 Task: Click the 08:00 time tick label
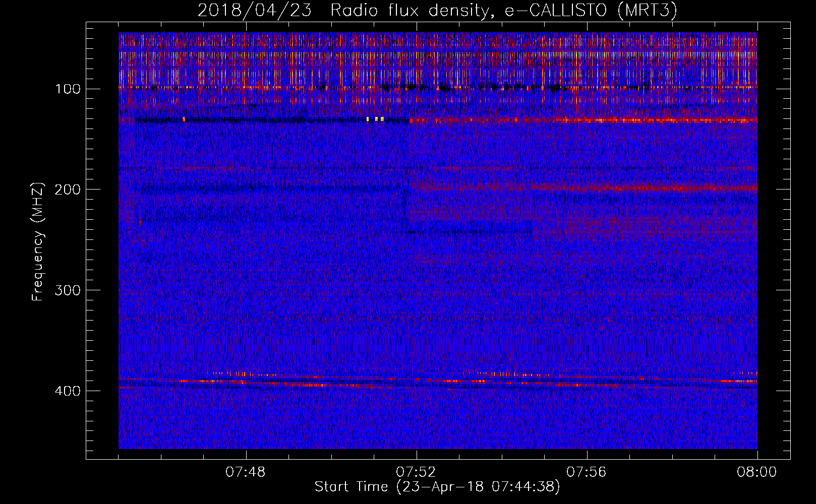pyautogui.click(x=757, y=472)
